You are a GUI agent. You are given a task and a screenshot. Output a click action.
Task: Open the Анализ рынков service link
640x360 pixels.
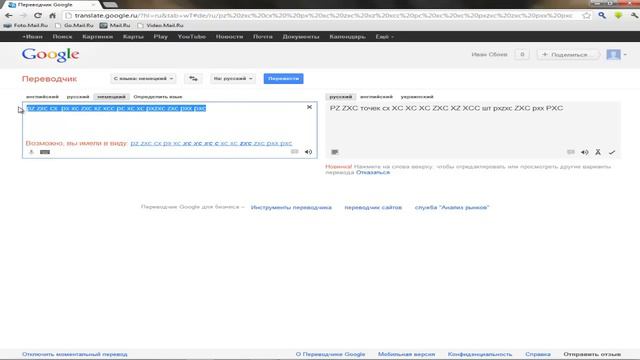[x=451, y=207]
